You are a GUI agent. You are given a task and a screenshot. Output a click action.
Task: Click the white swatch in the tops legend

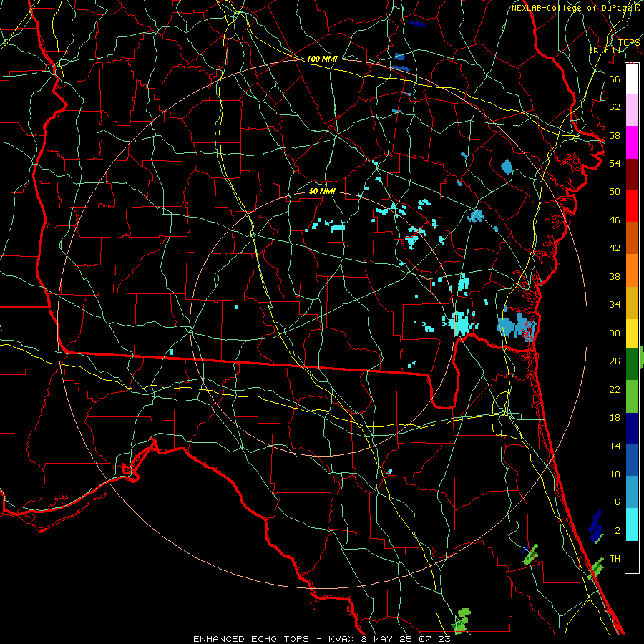632,79
